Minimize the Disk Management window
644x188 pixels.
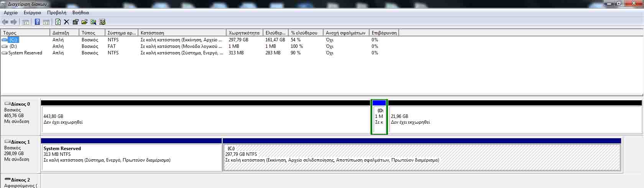click(609, 3)
